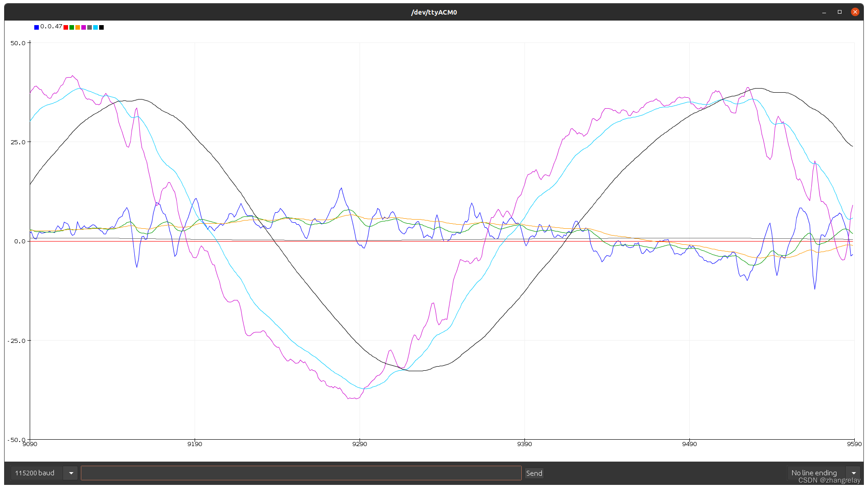
Task: Maximize the /dev/ttyACM0 plotter window
Action: click(840, 12)
